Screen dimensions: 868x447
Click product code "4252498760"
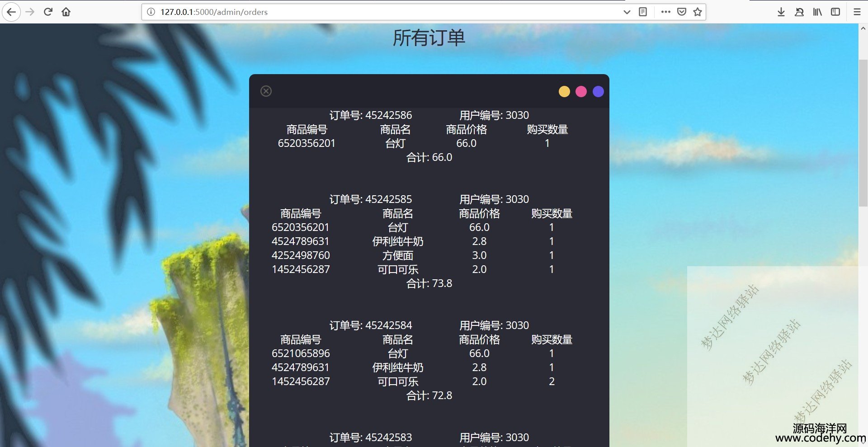tap(301, 255)
